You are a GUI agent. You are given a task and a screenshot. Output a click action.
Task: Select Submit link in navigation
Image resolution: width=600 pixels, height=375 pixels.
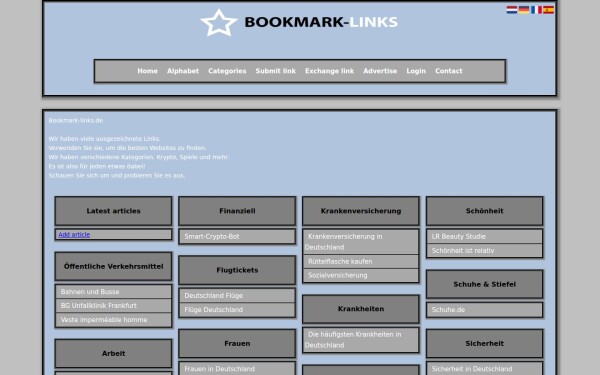click(x=276, y=71)
